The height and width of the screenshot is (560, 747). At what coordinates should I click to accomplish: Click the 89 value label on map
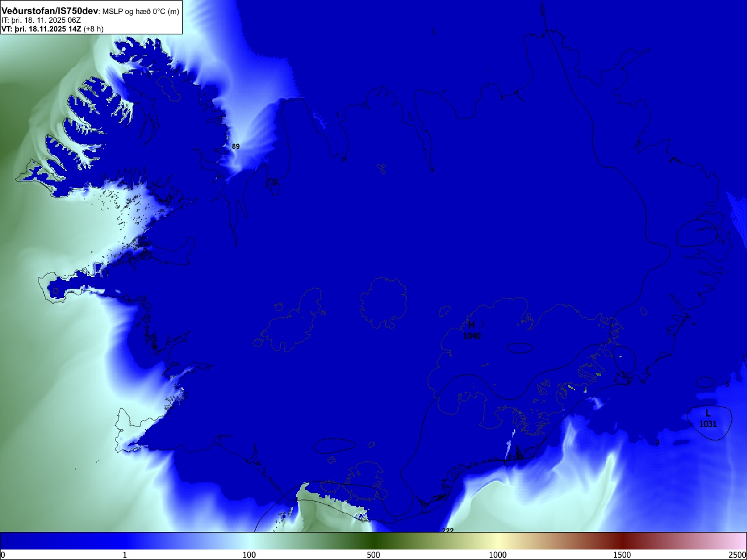point(236,146)
